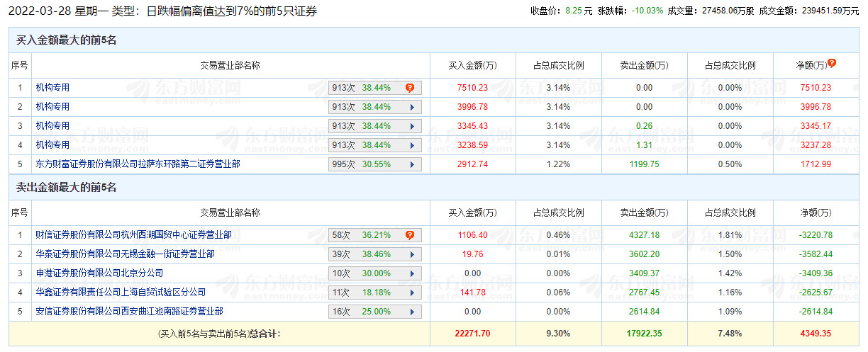Screen dimensions: 868x352
Task: Expand the arrow in the 机构专用 row with 3345.43
Action: (x=411, y=126)
